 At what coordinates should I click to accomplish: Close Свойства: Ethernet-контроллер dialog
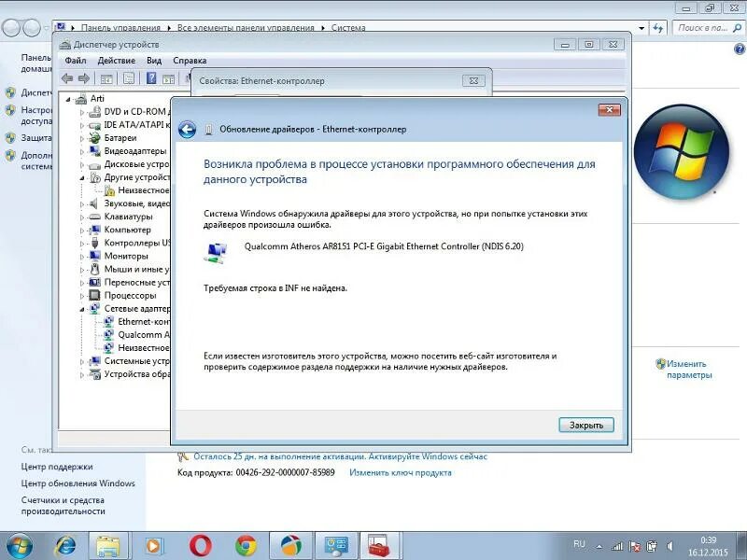tap(473, 80)
